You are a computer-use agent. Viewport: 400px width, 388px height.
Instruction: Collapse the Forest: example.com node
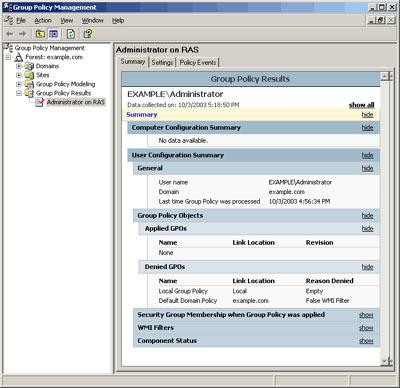[x=8, y=57]
